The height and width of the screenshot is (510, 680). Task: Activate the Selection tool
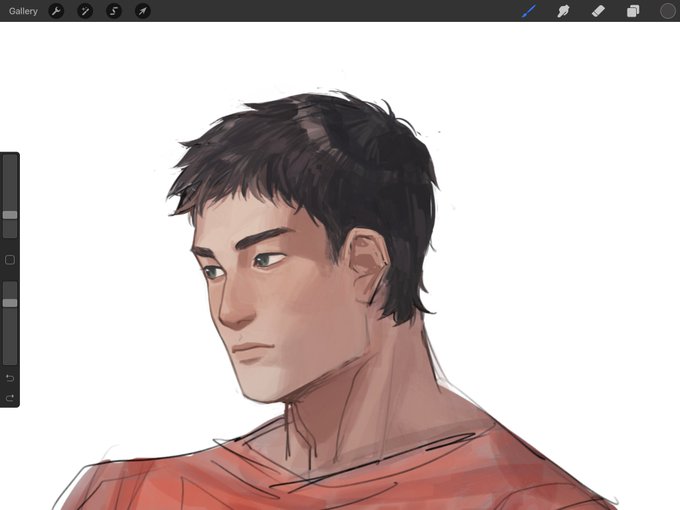coord(114,11)
